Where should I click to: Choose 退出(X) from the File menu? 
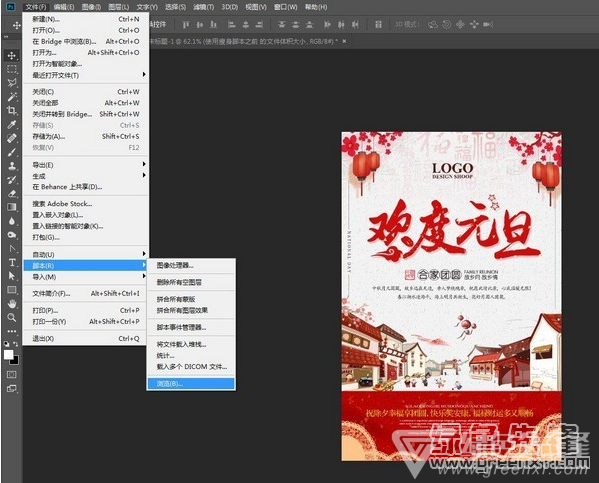[86, 339]
